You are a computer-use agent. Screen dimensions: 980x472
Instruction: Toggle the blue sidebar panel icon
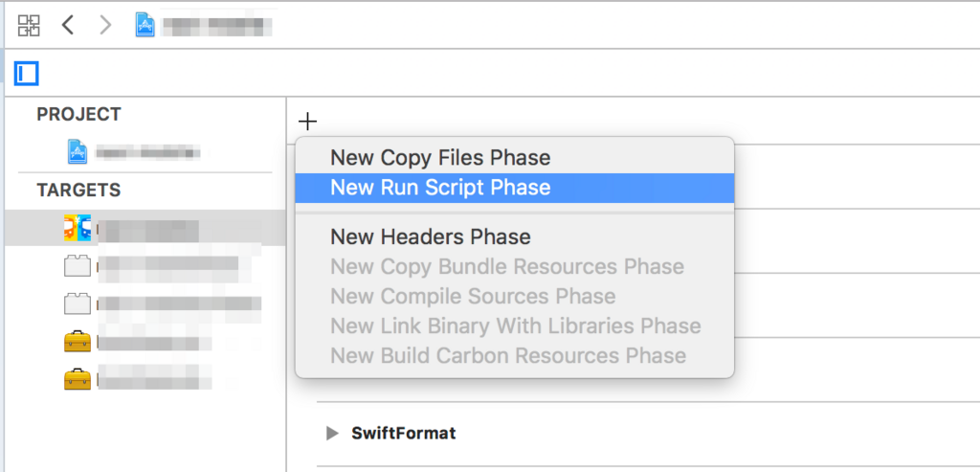26,73
